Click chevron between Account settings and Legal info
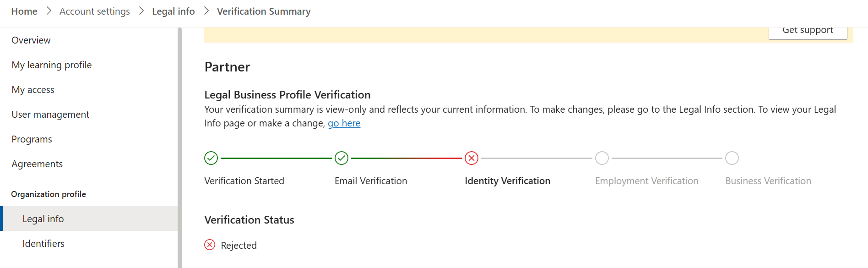The image size is (868, 268). (141, 11)
